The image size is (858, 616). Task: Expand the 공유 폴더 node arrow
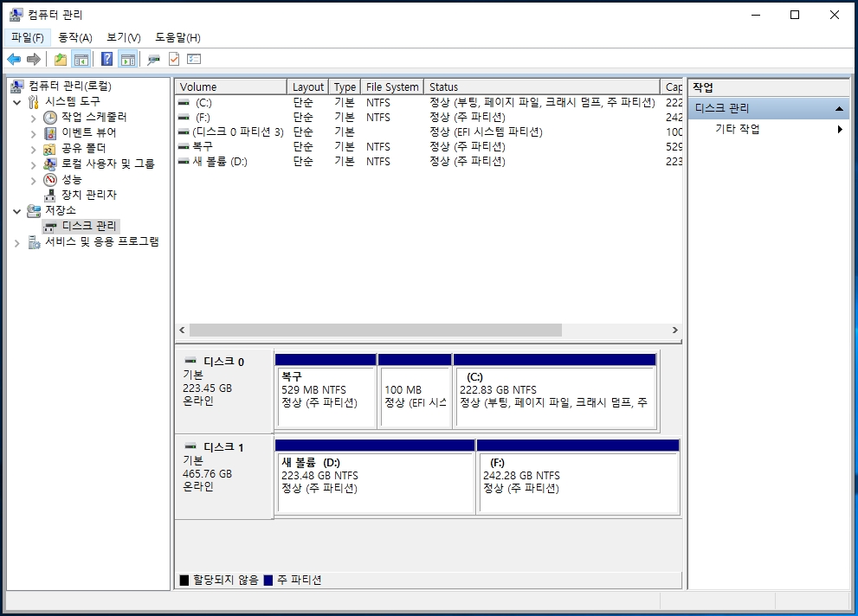point(34,149)
